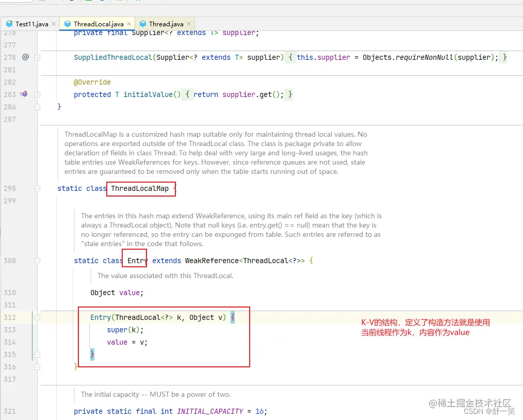Open the override gutter marker on line 283
Image resolution: width=523 pixels, height=420 pixels.
(24, 94)
